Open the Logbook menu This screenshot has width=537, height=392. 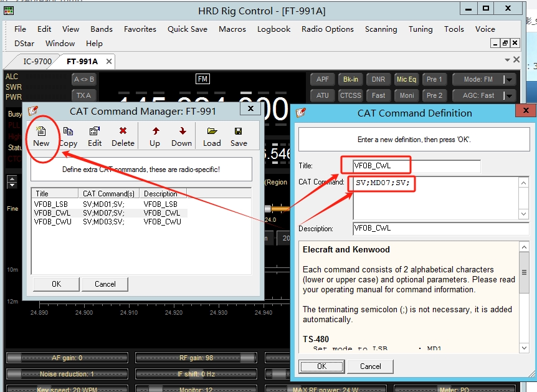pyautogui.click(x=273, y=29)
